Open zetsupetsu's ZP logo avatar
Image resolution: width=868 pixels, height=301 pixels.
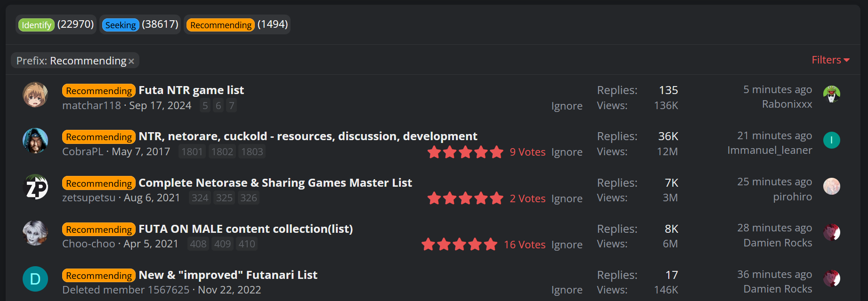point(35,187)
